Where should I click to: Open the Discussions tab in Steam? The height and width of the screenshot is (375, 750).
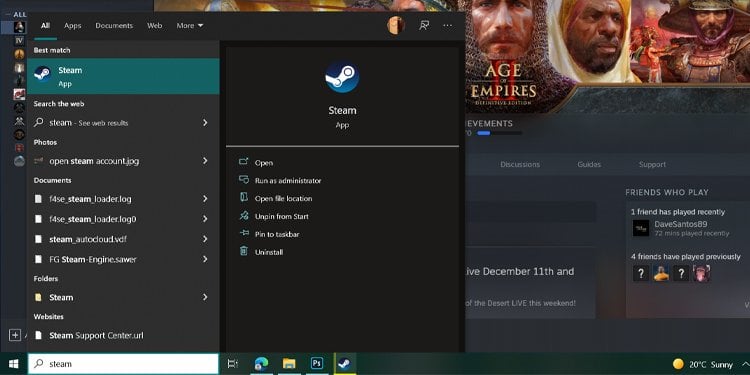pyautogui.click(x=520, y=164)
